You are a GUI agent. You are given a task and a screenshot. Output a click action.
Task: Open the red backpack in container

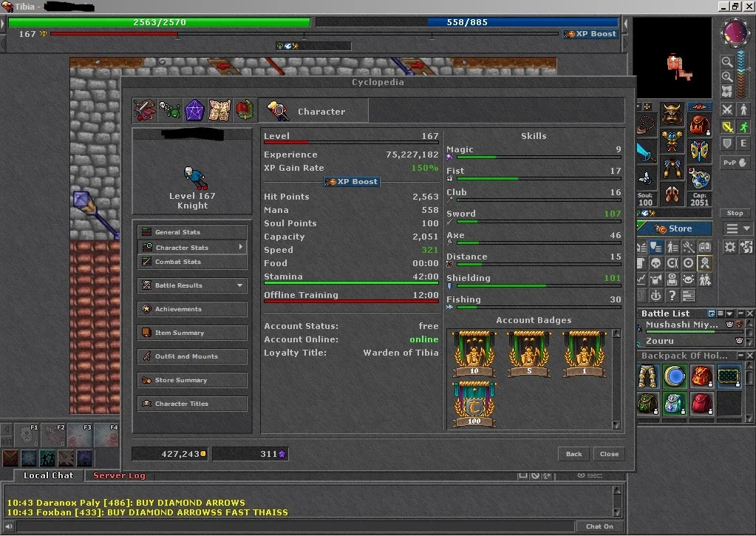tap(701, 404)
